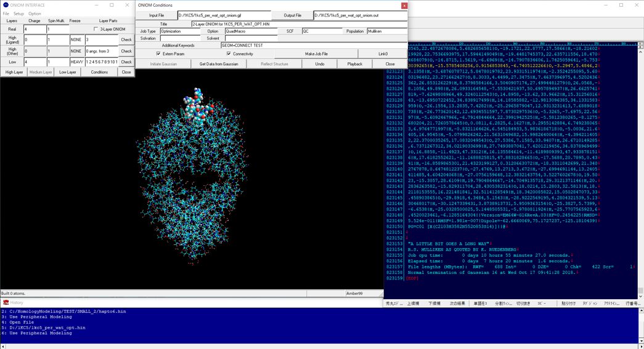Click the text editor's vertical scrollbar down arrow
Image resolution: width=644 pixels, height=349 pixels.
[x=640, y=295]
